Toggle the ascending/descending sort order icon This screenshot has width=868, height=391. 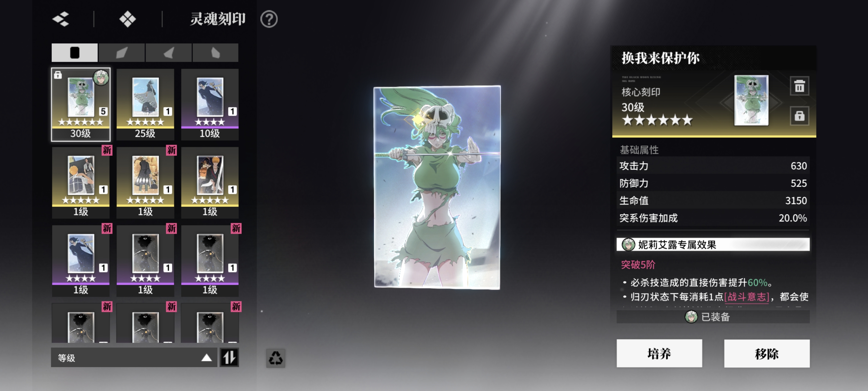click(229, 357)
